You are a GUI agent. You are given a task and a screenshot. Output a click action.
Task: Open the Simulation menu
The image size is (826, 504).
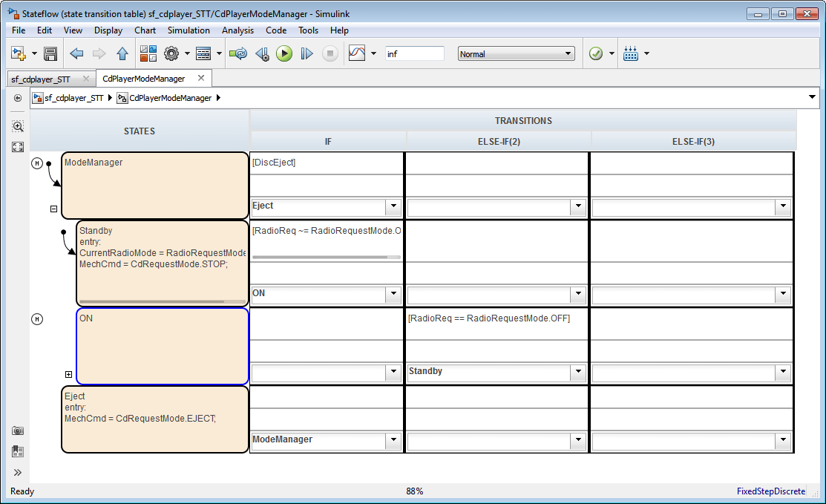[x=189, y=30]
